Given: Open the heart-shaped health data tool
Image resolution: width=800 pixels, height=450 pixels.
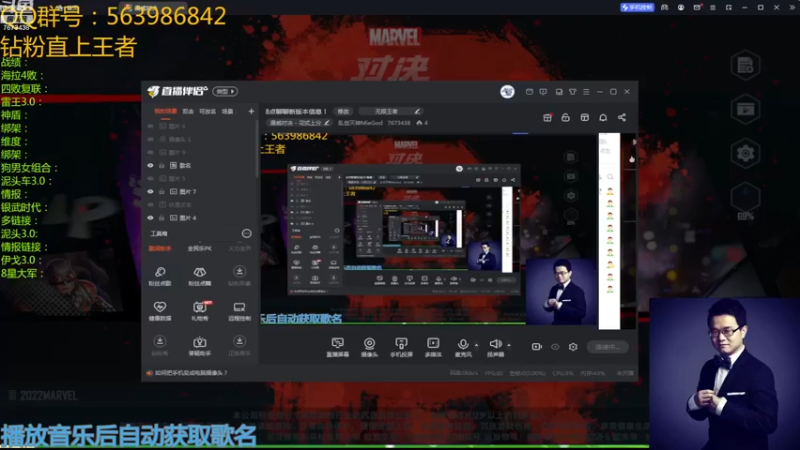Looking at the screenshot, I should point(160,310).
